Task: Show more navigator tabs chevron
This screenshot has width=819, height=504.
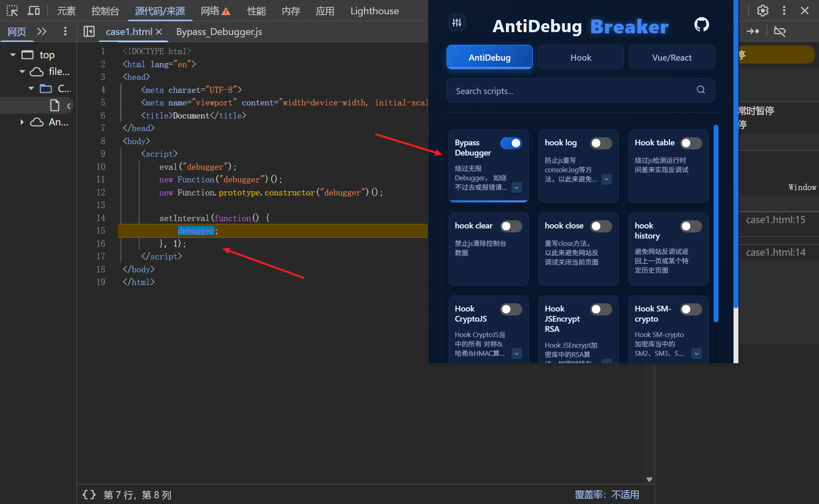Action: coord(42,31)
